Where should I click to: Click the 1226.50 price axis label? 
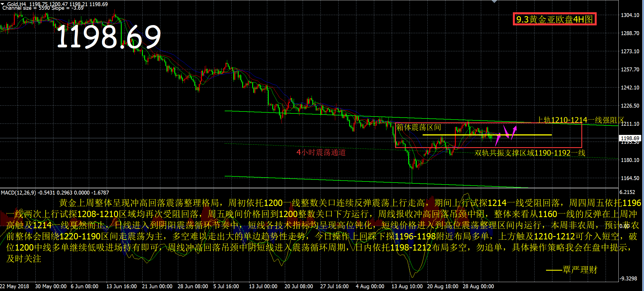click(x=630, y=106)
